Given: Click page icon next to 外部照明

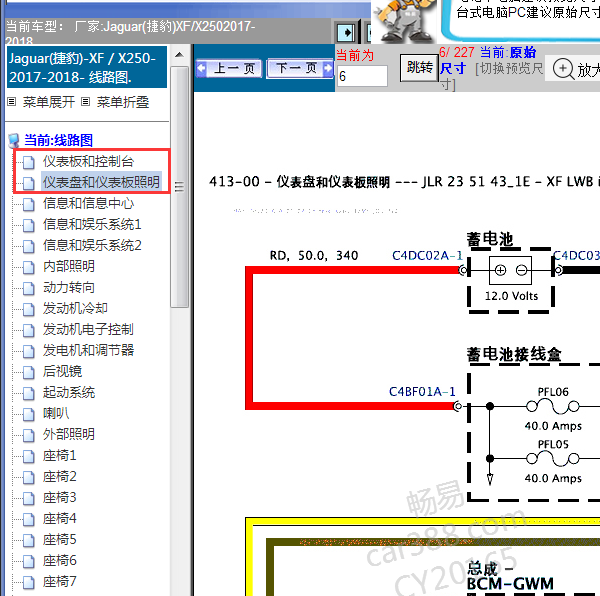Looking at the screenshot, I should (28, 436).
